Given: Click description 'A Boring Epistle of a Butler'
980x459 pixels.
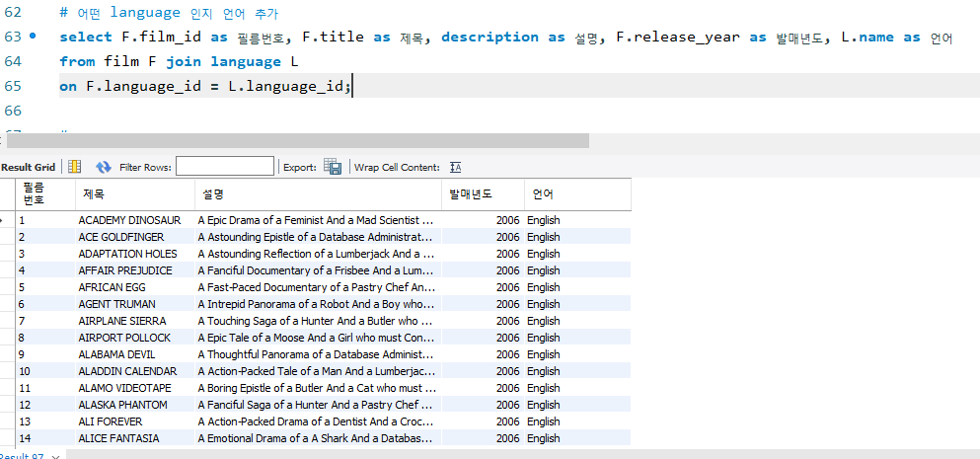Looking at the screenshot, I should (x=316, y=388).
